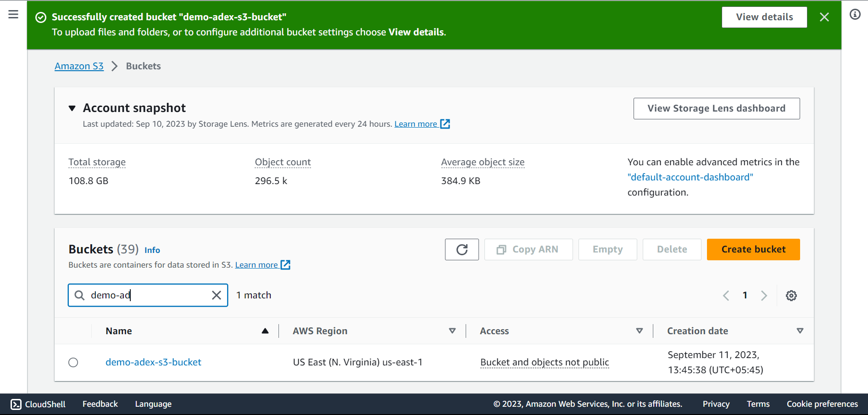Go to previous page of buckets
The width and height of the screenshot is (868, 415).
coord(726,296)
